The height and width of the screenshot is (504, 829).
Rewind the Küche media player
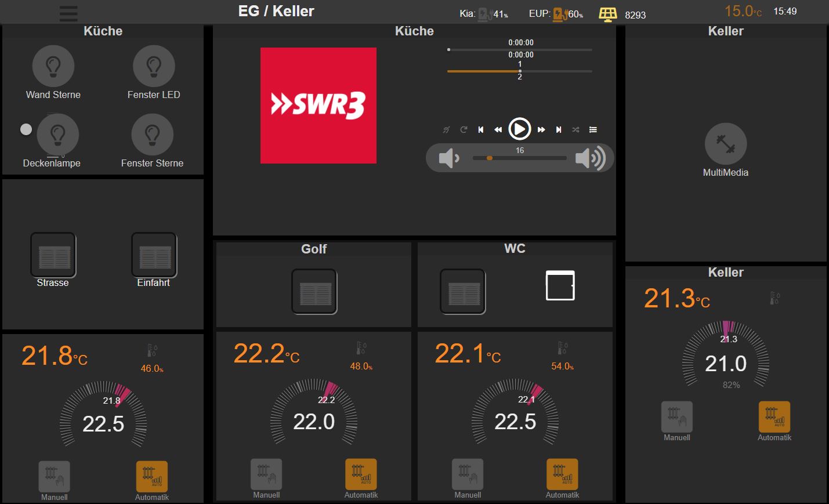tap(498, 129)
